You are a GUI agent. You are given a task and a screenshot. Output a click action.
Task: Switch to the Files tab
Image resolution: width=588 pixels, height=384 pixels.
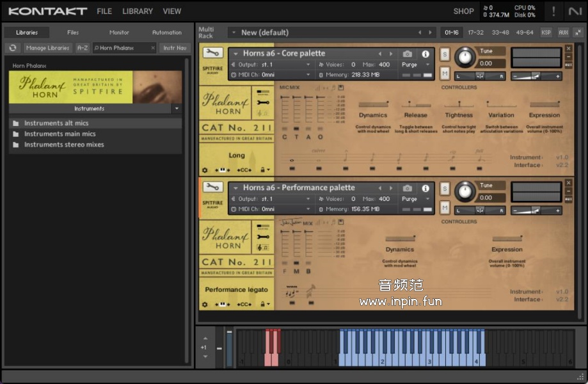pos(73,33)
